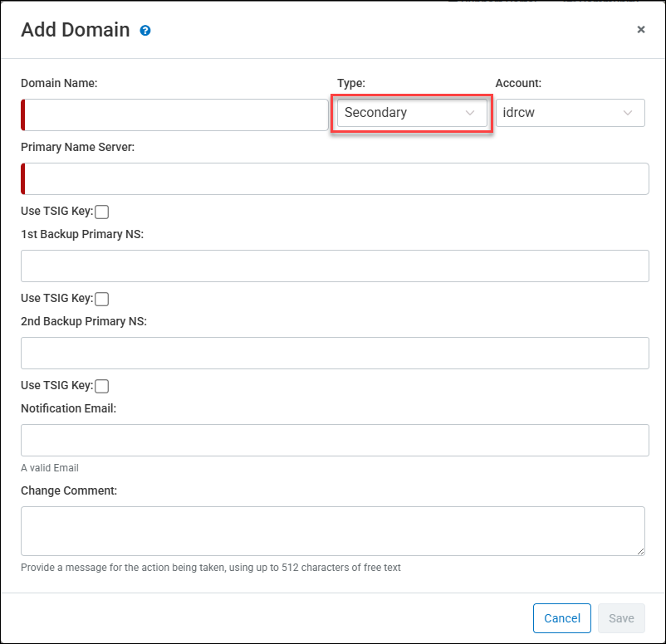This screenshot has height=644, width=666.
Task: Click the 2nd Backup Primary NS input
Action: click(x=335, y=354)
